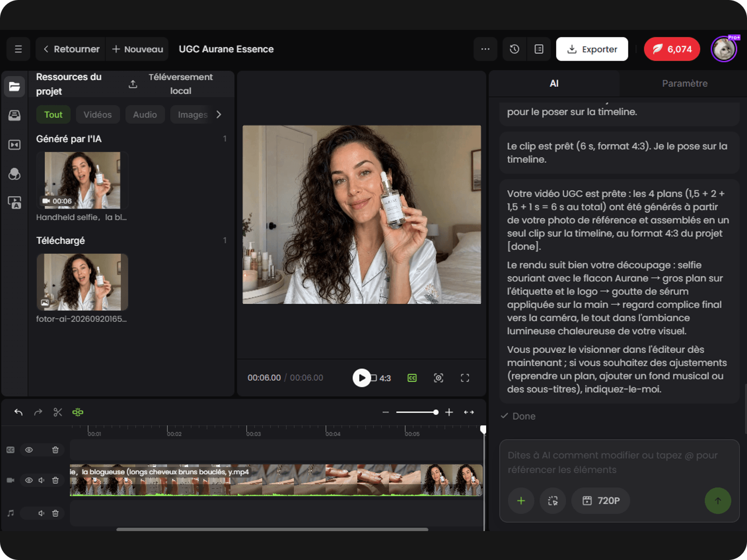Screen dimensions: 747x560
Task: Toggle visibility of the caption track
Action: click(29, 450)
